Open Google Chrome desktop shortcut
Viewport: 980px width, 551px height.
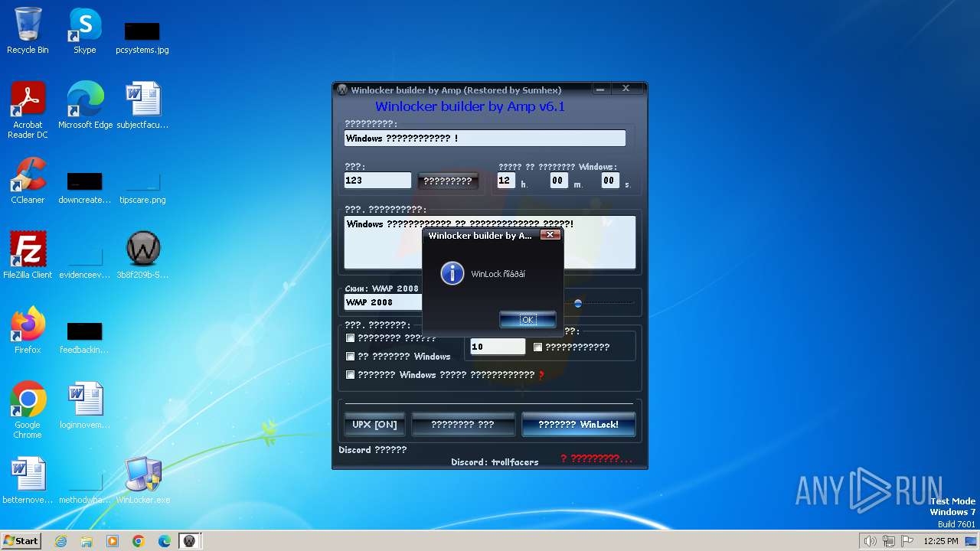(28, 410)
